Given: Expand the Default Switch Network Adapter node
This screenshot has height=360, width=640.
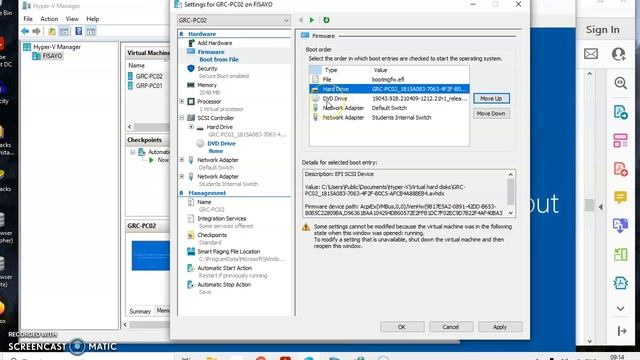Looking at the screenshot, I should pyautogui.click(x=182, y=160).
